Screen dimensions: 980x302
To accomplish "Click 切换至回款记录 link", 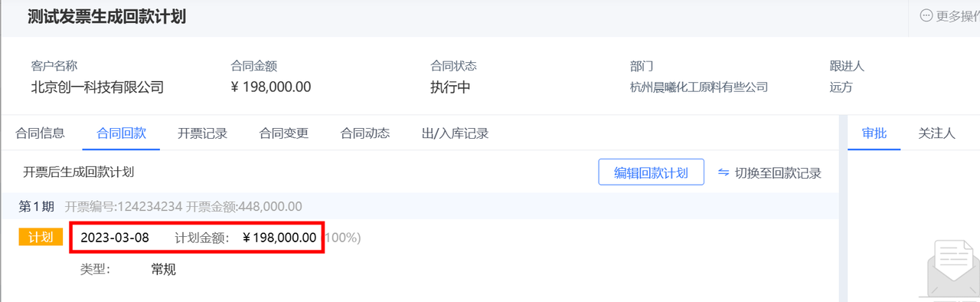I will click(778, 172).
